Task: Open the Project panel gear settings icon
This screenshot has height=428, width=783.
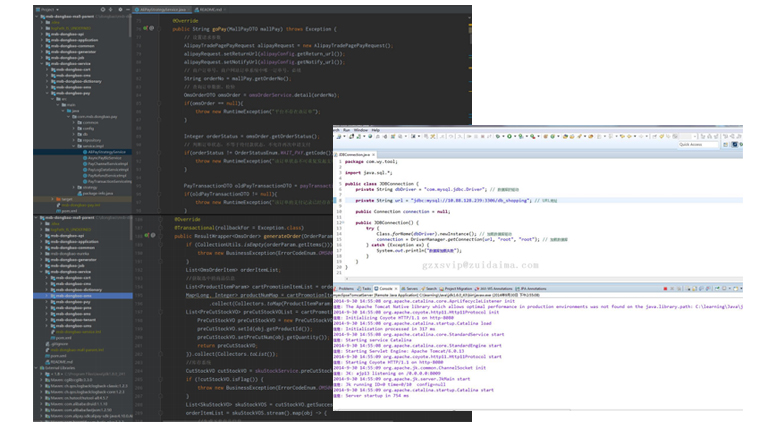Action: 120,9
